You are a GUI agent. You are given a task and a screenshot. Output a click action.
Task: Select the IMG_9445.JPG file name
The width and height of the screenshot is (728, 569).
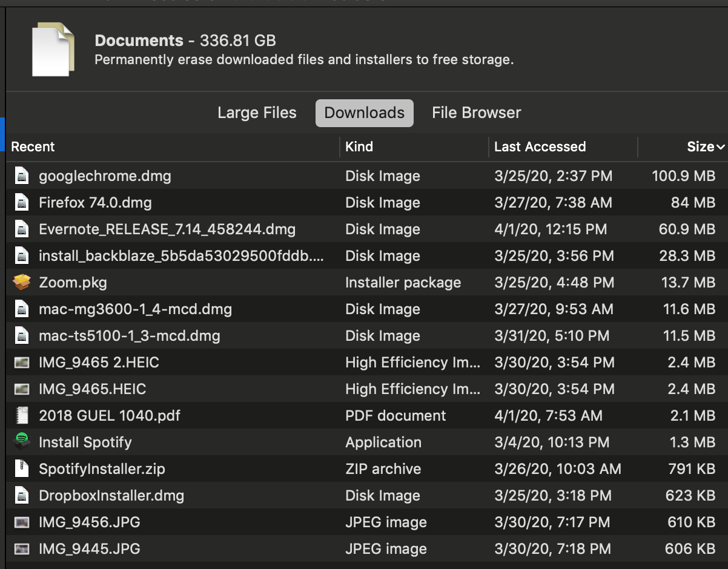click(x=89, y=549)
